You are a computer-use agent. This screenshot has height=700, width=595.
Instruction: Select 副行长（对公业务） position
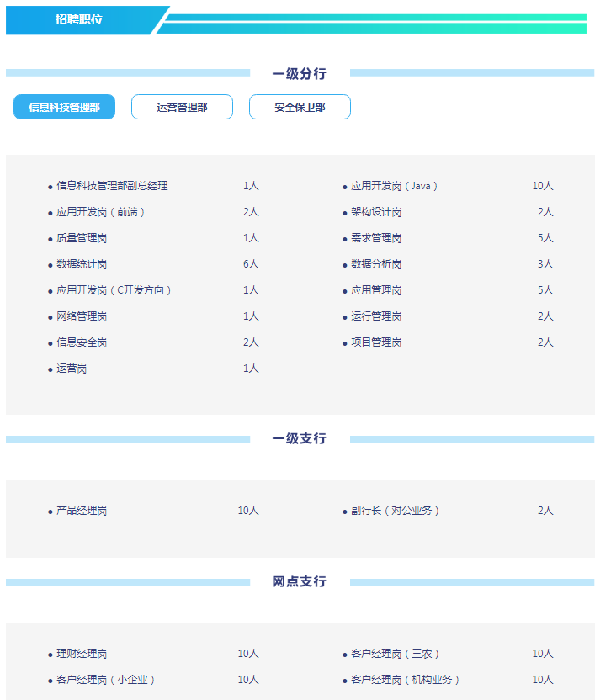tap(396, 511)
